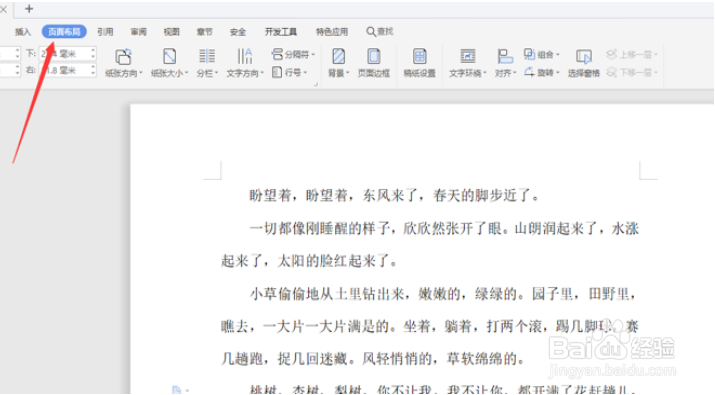Click the line starting 几趟跑，捉几回迷藏
The height and width of the screenshot is (395, 715).
click(x=373, y=359)
